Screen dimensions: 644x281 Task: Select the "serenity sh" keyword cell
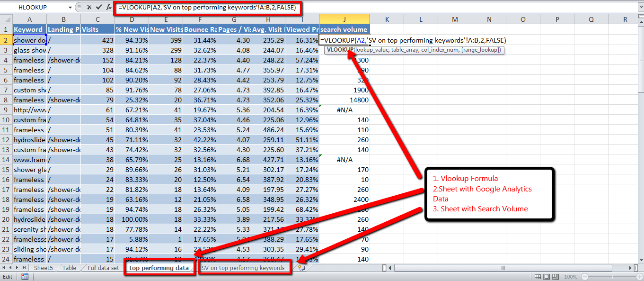pyautogui.click(x=29, y=229)
